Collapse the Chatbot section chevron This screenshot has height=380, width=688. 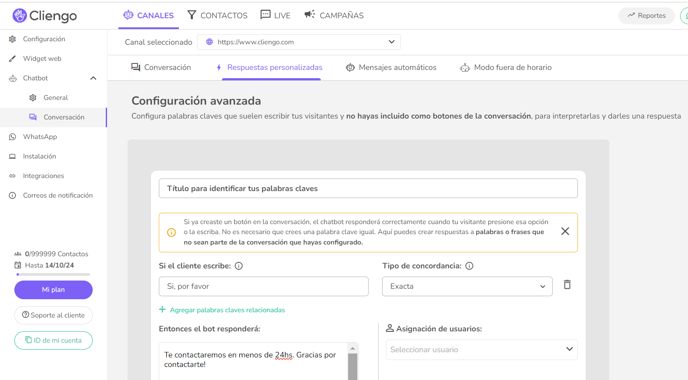click(93, 78)
